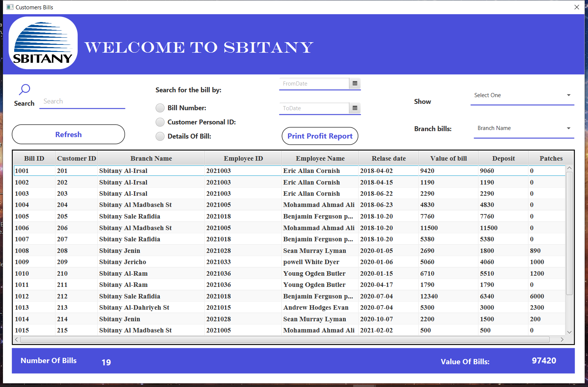Close the Customers Bills window
588x387 pixels.
[x=577, y=7]
